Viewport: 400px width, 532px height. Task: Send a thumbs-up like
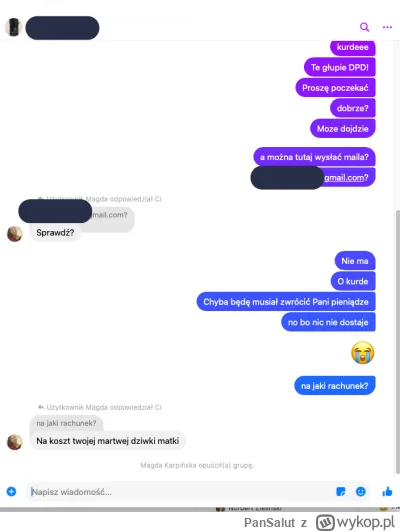[x=387, y=491]
